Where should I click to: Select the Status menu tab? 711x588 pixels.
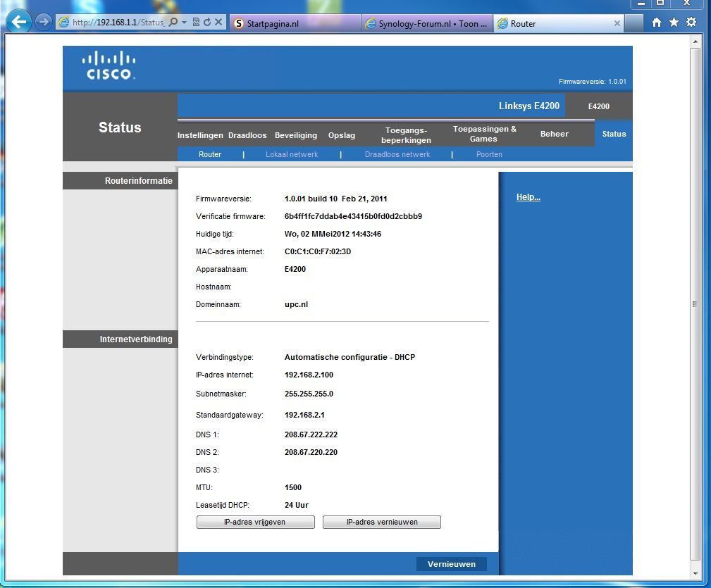pos(614,134)
